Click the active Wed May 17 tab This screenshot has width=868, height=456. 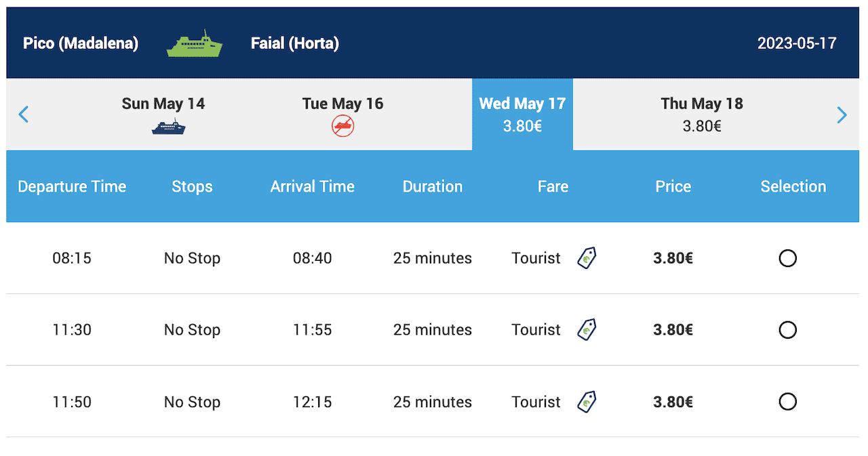tap(522, 115)
